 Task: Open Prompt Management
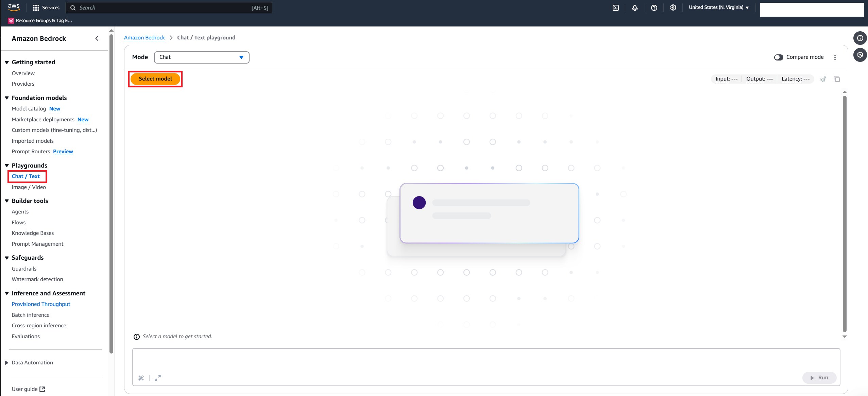pyautogui.click(x=37, y=244)
